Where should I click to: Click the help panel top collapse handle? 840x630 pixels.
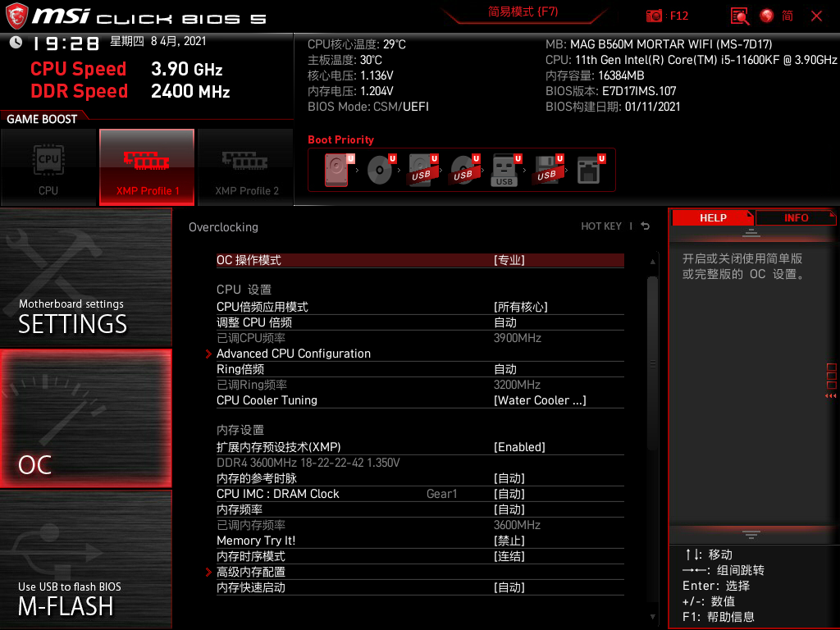[x=751, y=232]
